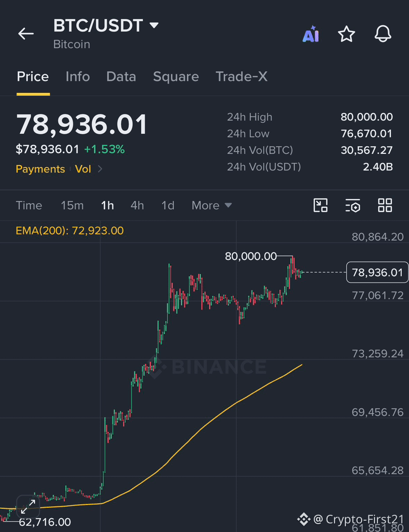
Task: Tap the 24h High value 80,000.00
Action: (x=367, y=117)
